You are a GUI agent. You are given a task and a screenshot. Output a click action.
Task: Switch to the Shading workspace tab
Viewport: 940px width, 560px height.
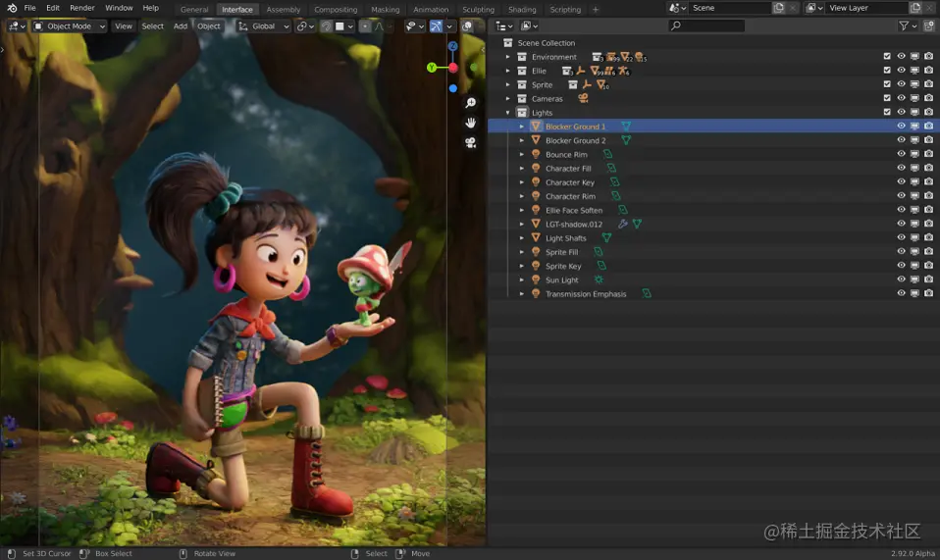(522, 10)
